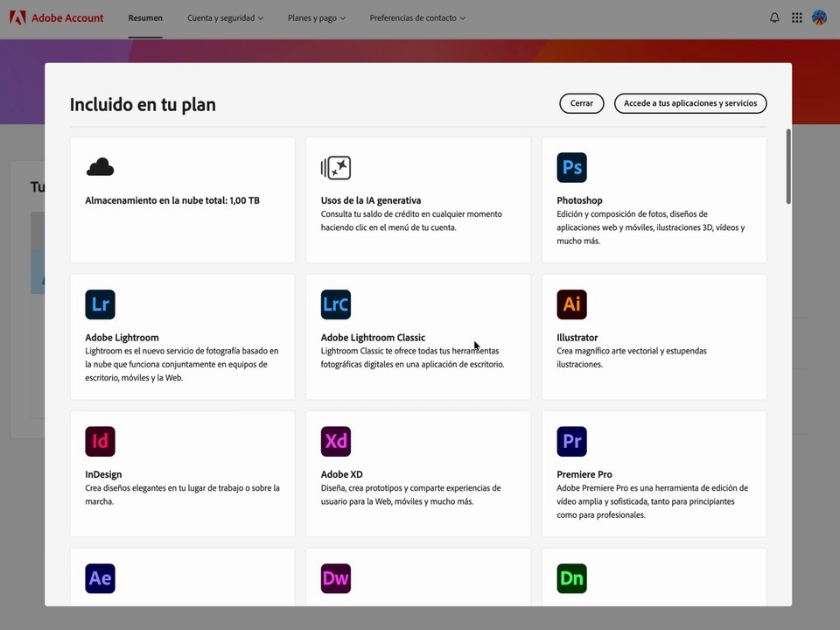840x630 pixels.
Task: Click the Adobe XD title
Action: click(x=342, y=474)
